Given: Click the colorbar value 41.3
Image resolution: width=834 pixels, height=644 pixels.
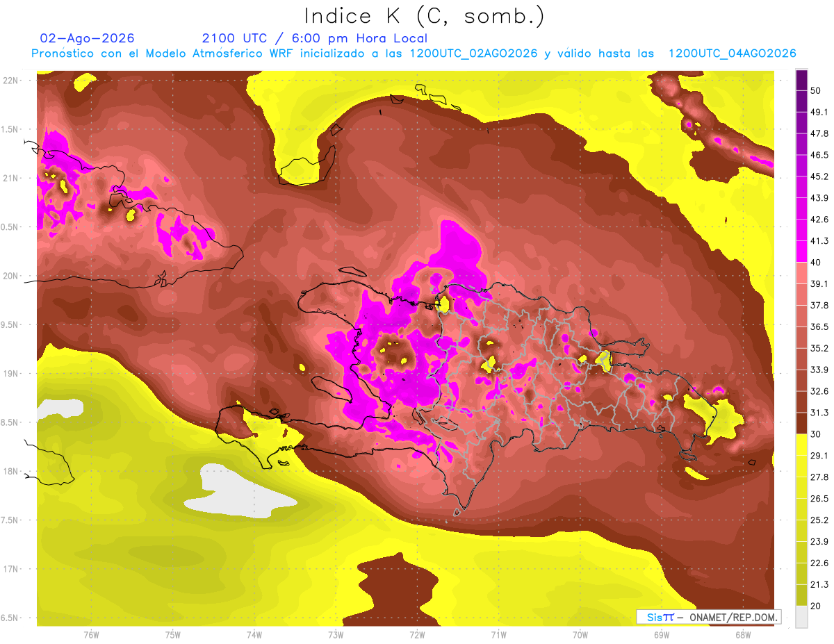Looking at the screenshot, I should (819, 241).
